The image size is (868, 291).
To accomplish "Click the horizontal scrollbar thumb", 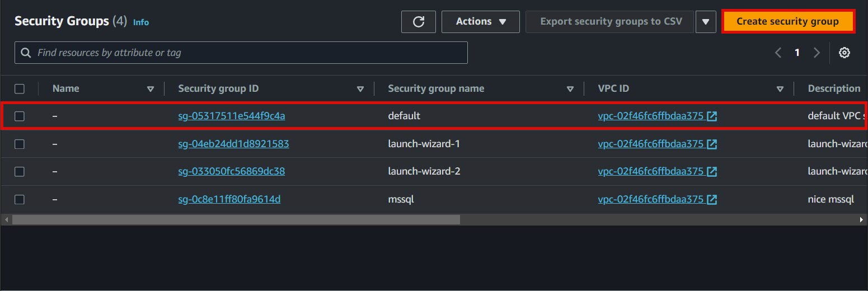I will 236,220.
